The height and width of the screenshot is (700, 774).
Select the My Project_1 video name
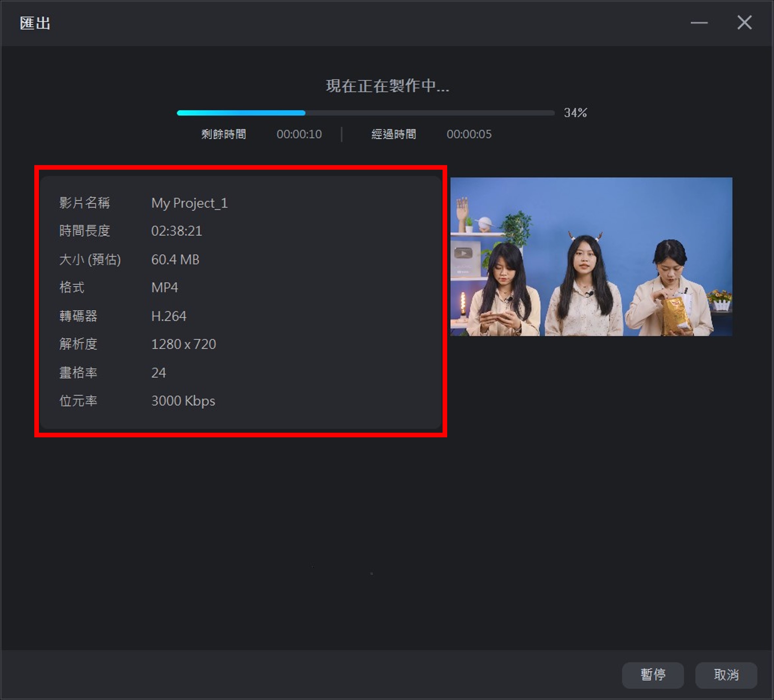click(190, 203)
